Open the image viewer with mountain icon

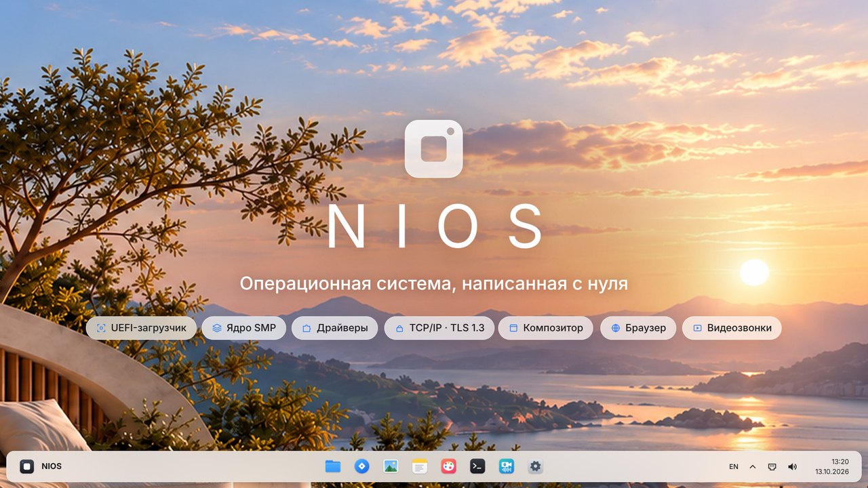coord(391,466)
